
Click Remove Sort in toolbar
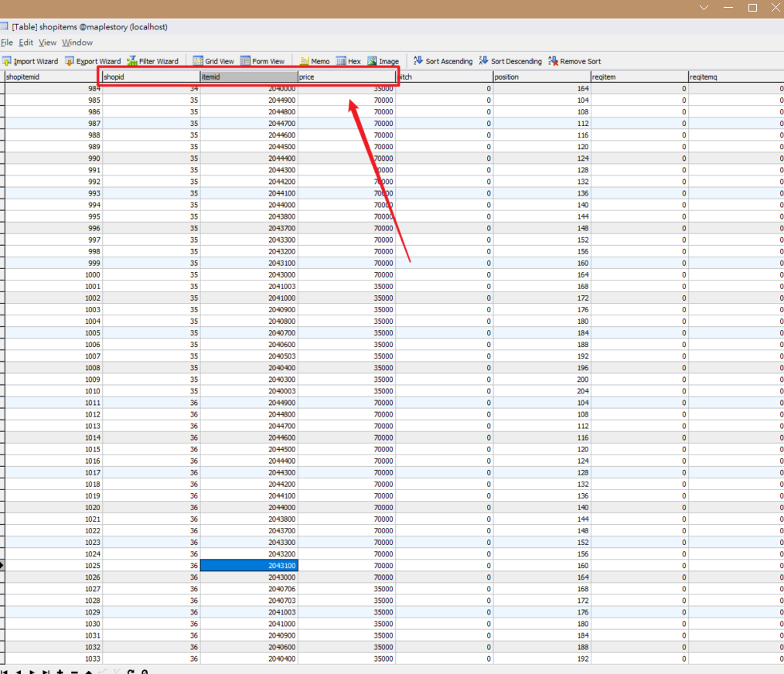pos(574,61)
